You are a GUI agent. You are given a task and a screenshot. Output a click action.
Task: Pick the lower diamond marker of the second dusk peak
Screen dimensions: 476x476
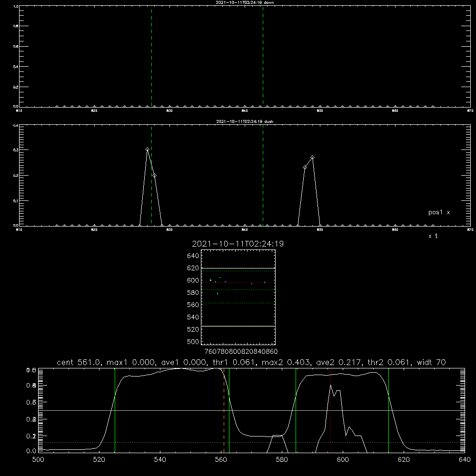coord(305,167)
